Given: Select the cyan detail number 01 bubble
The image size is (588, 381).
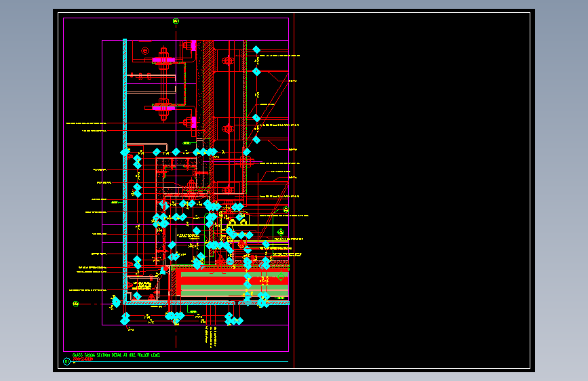Looking at the screenshot, I should 66,361.
